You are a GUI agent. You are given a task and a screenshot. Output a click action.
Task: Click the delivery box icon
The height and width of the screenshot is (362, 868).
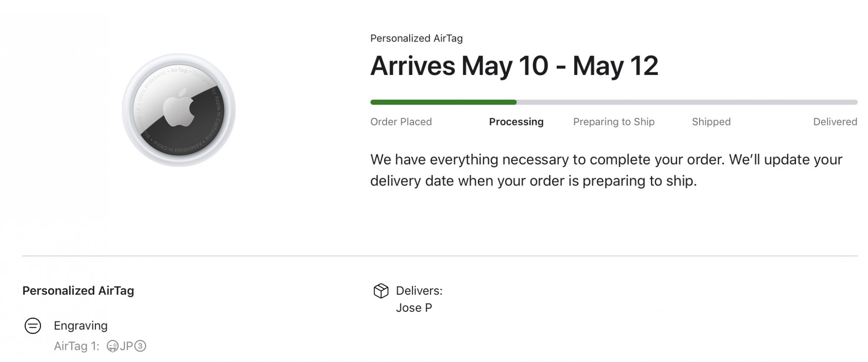(x=381, y=291)
